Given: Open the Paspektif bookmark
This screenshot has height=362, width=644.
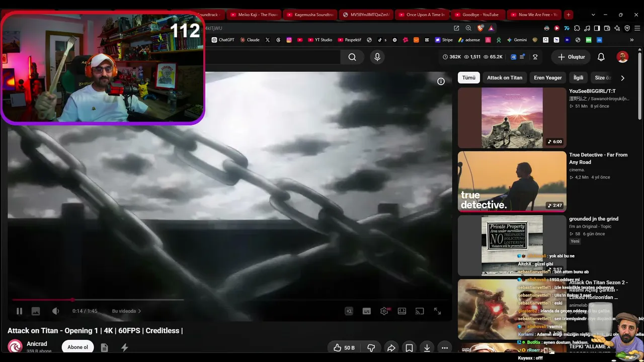Looking at the screenshot, I should click(x=350, y=40).
